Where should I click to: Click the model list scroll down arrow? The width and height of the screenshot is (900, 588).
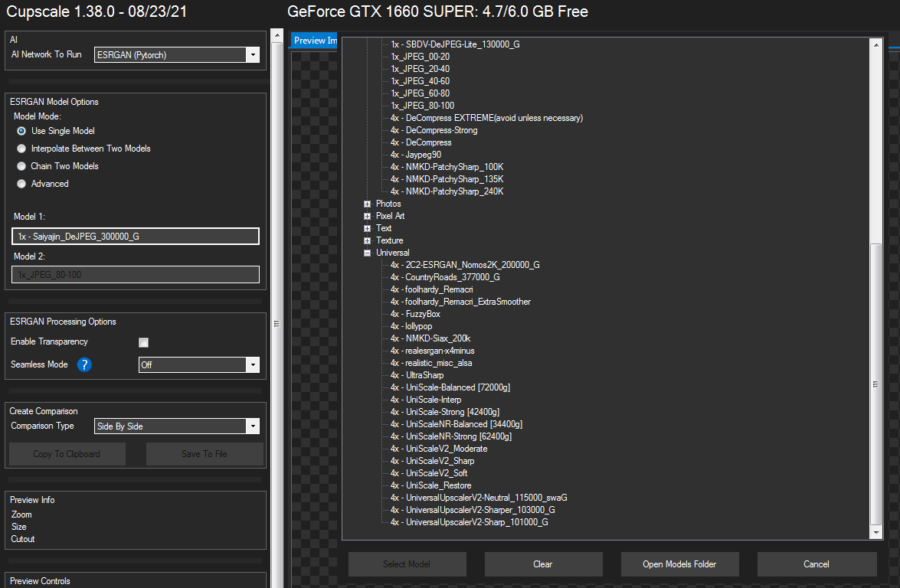click(x=876, y=533)
